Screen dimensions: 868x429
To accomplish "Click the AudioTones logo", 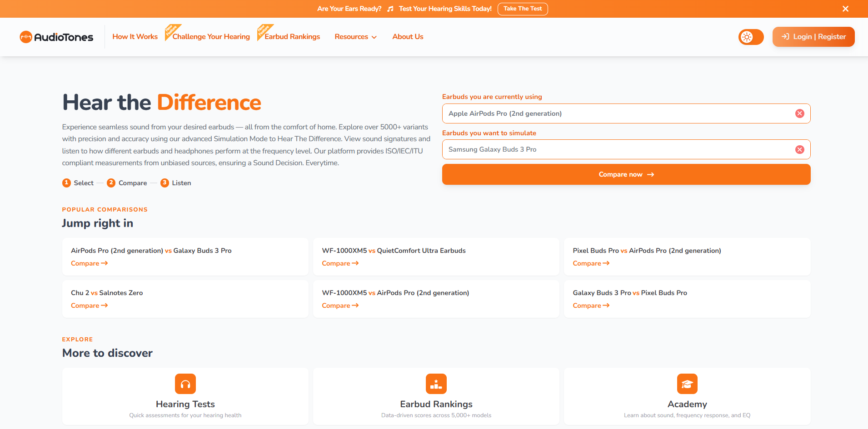I will coord(56,37).
